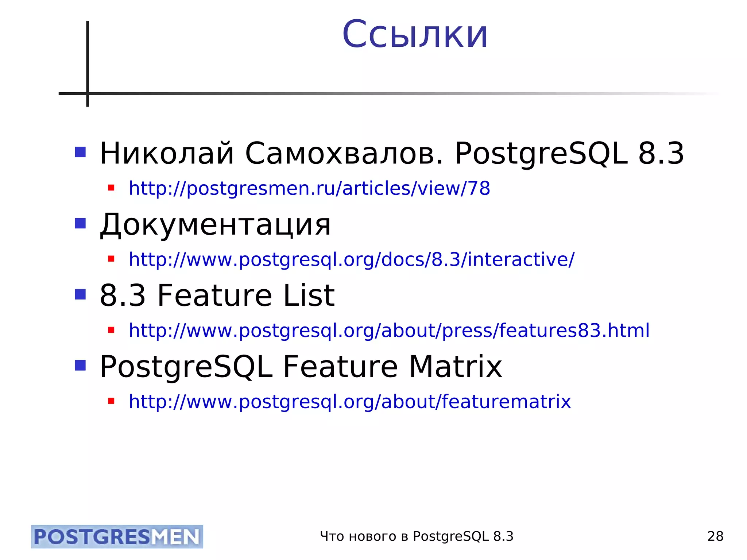Click the slide number 28

[715, 537]
